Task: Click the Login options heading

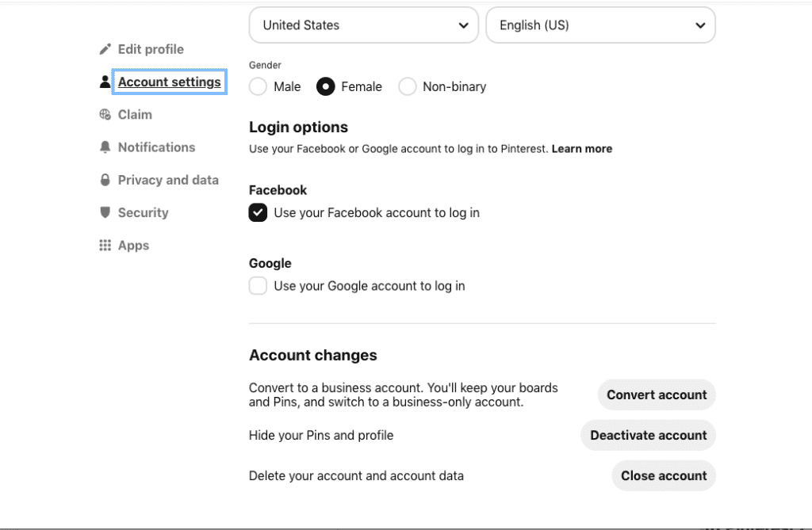Action: click(x=298, y=128)
